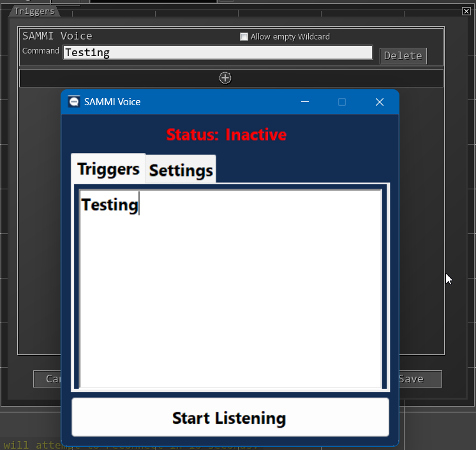
Task: Close the SAMMI Voice window
Action: [x=380, y=102]
